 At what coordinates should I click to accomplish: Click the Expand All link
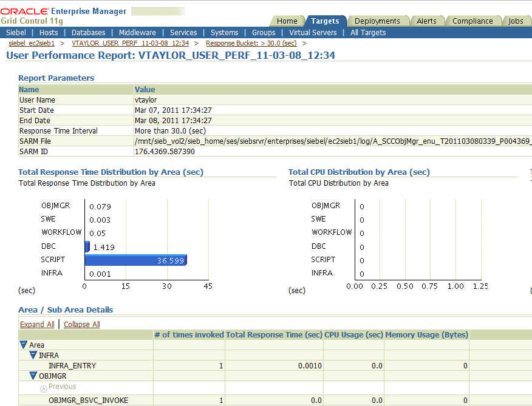click(37, 325)
